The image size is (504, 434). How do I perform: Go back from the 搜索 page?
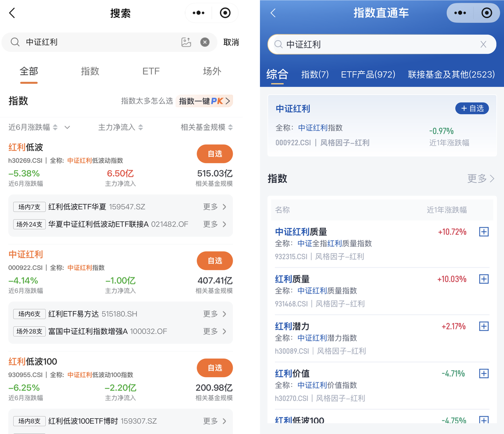pos(12,13)
